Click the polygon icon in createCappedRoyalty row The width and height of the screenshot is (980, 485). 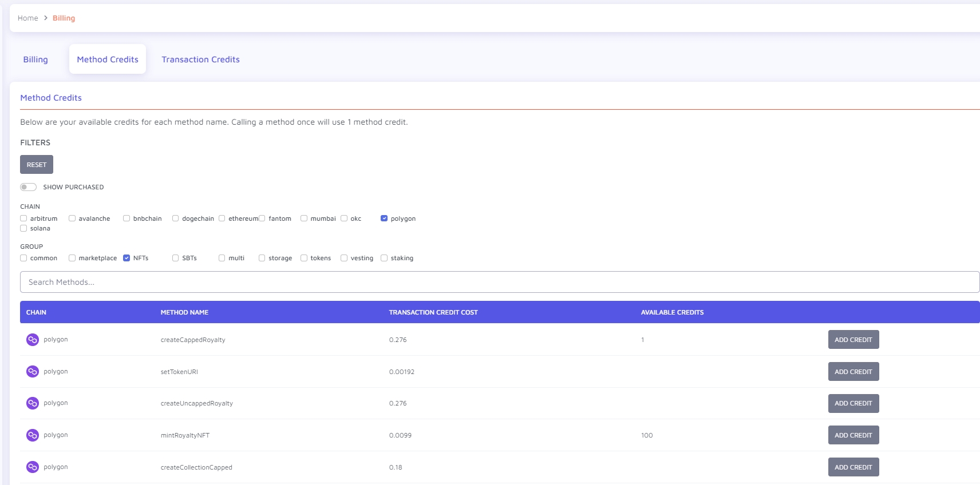tap(33, 340)
